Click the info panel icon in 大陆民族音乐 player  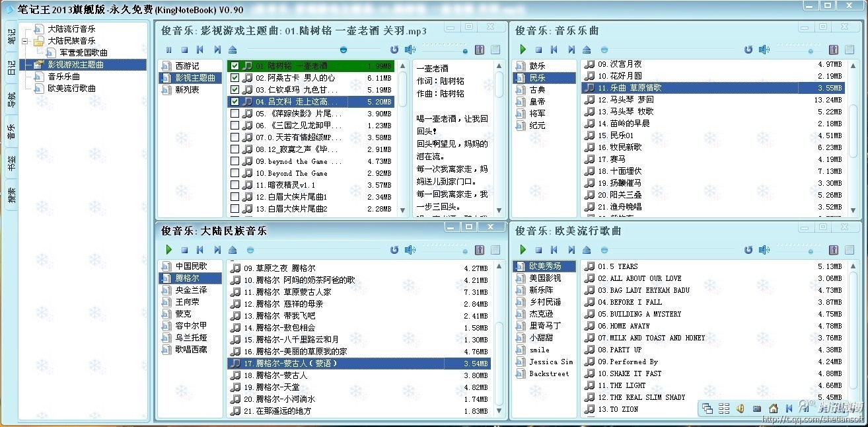tap(480, 250)
